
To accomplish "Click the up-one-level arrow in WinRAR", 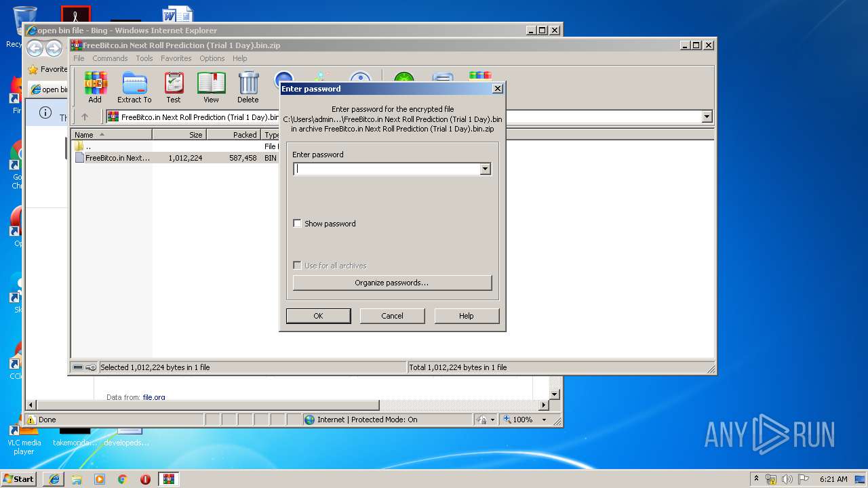I will point(85,117).
